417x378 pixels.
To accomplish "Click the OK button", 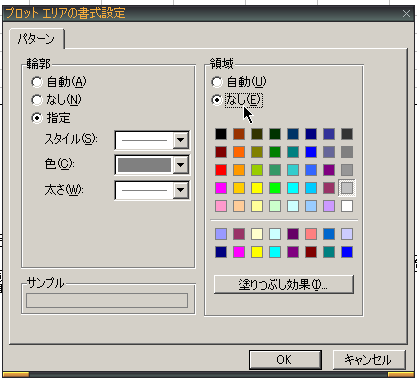I will click(x=285, y=360).
